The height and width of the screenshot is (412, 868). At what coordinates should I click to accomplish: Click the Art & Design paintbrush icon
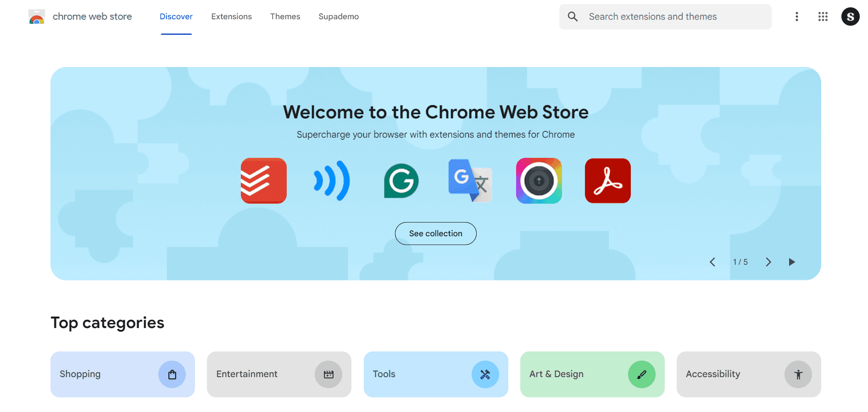click(x=642, y=374)
